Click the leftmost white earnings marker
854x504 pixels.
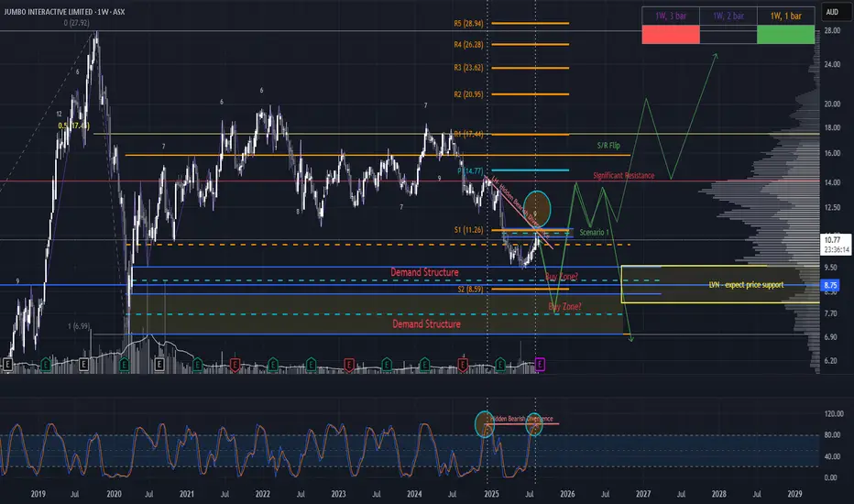(7, 364)
